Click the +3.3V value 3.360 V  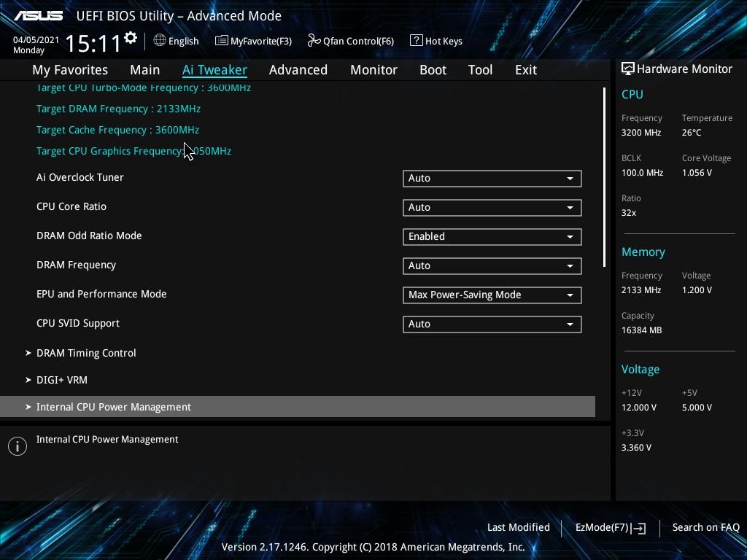coord(636,448)
